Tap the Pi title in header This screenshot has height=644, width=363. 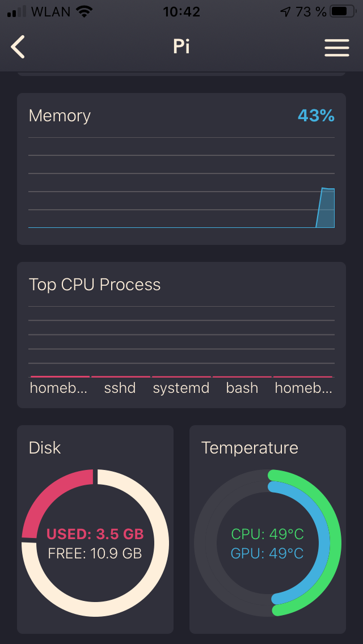[181, 46]
